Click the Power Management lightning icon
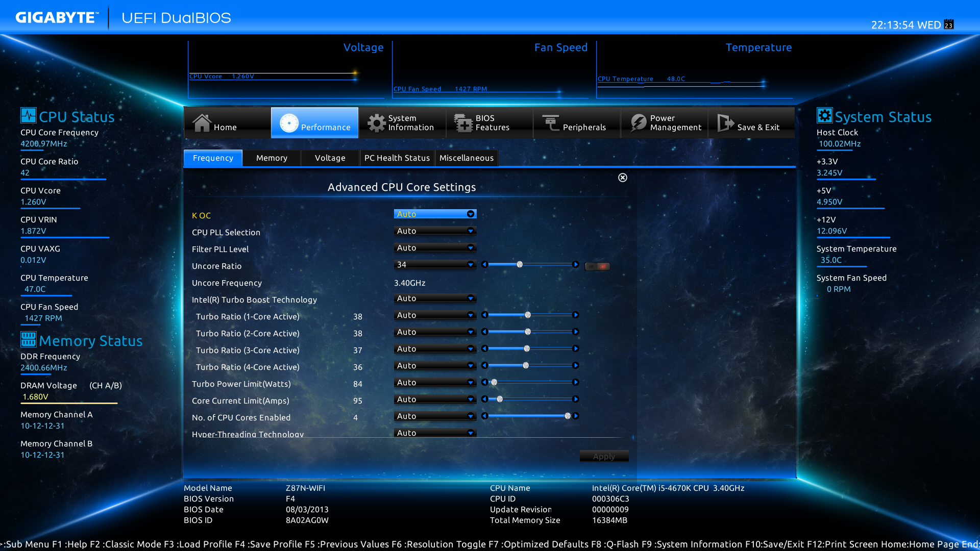 click(638, 123)
